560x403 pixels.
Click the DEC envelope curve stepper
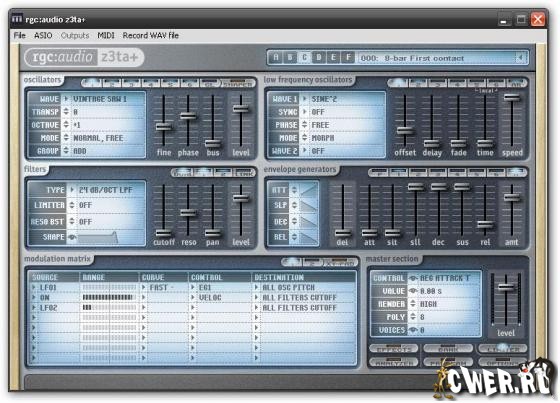click(x=294, y=221)
